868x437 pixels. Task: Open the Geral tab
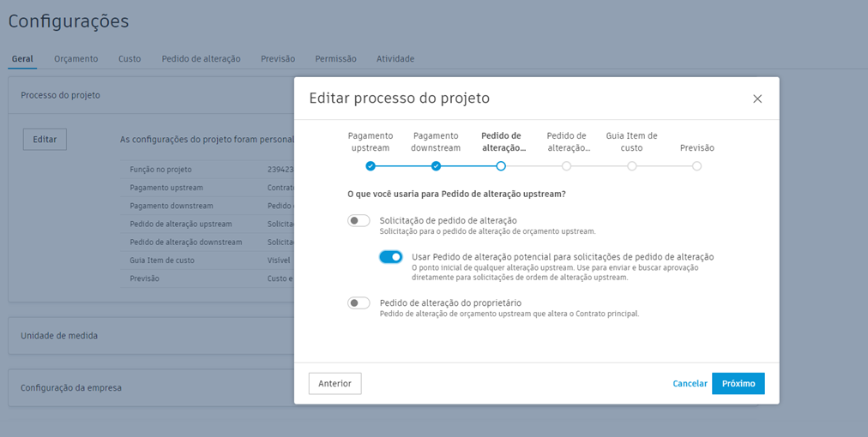point(22,58)
